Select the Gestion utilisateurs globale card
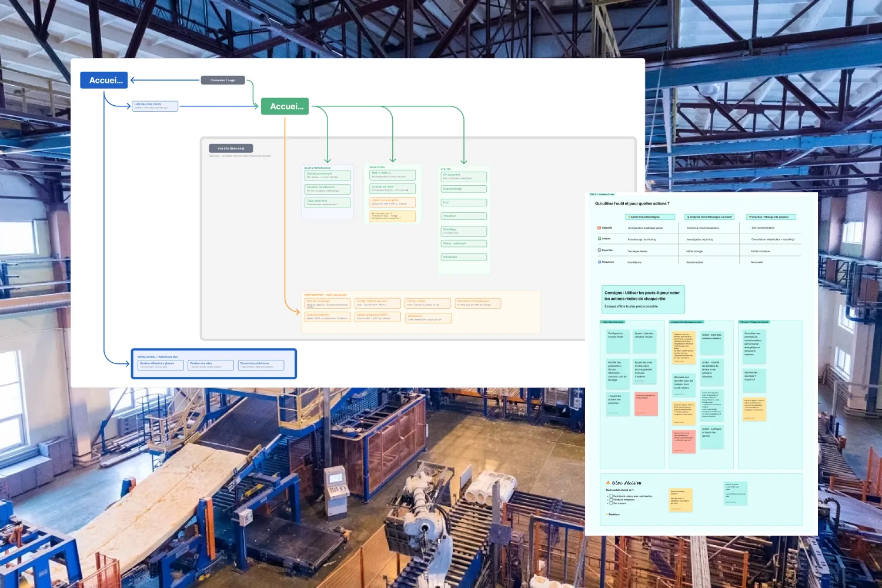 (161, 365)
